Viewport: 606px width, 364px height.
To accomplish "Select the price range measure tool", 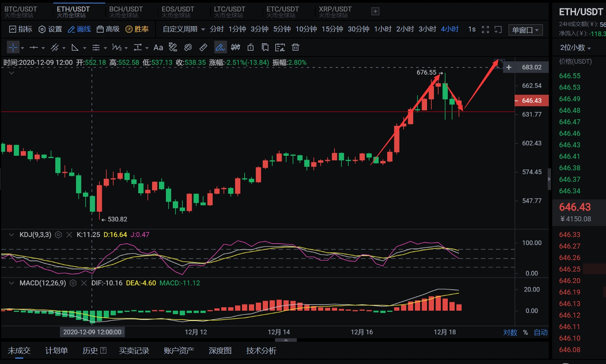I will coord(137,48).
